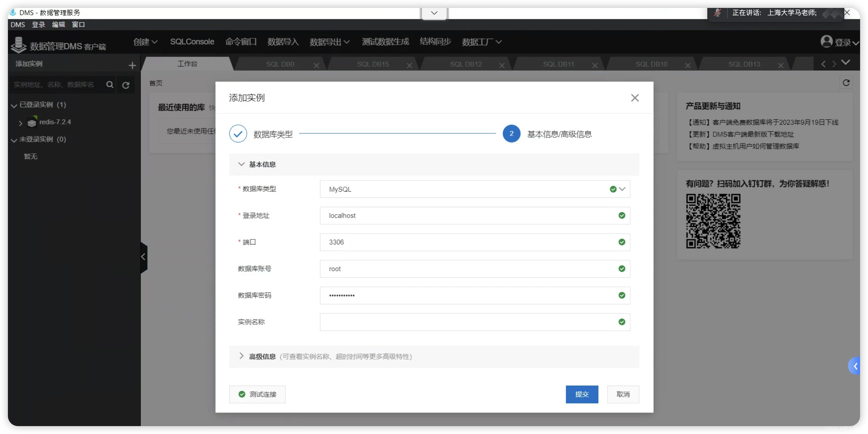This screenshot has height=434, width=868.
Task: Click the plus icon to add instance
Action: click(x=132, y=65)
